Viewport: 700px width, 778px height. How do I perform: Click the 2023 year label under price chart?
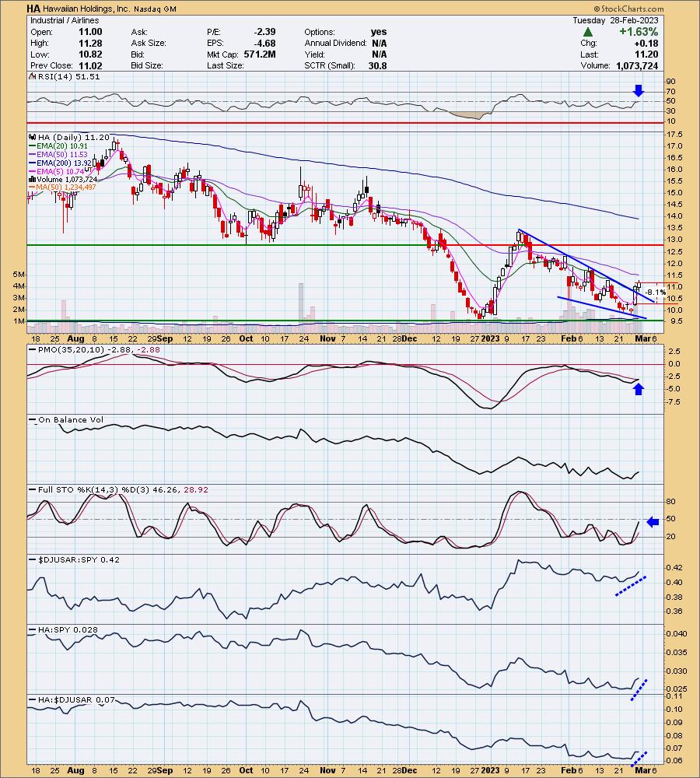490,339
